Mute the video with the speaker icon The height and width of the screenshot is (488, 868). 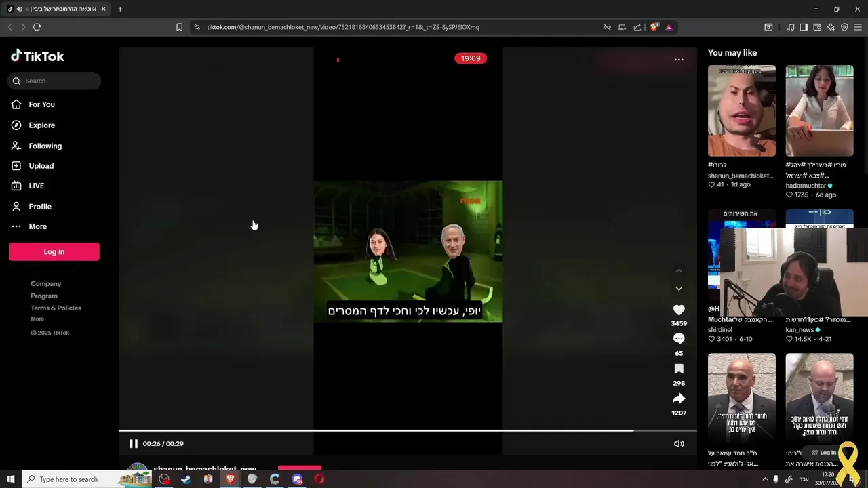[679, 444]
